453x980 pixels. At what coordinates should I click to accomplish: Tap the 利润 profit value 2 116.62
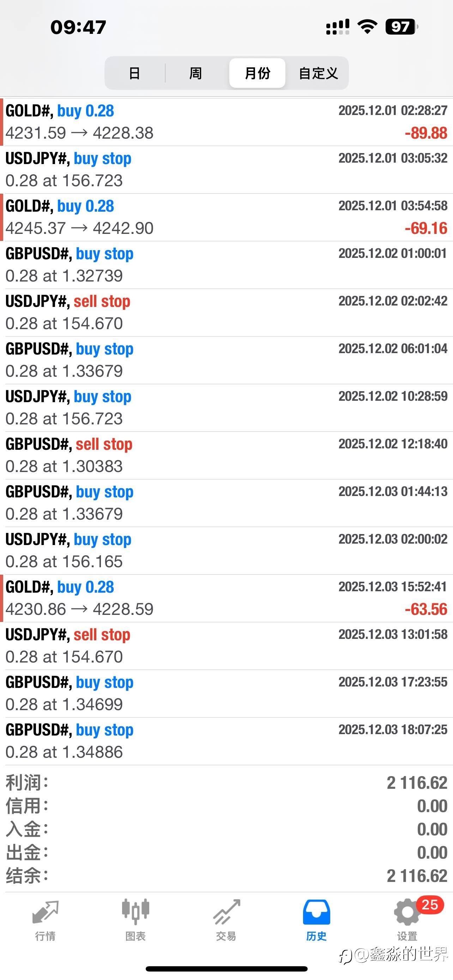click(x=417, y=783)
